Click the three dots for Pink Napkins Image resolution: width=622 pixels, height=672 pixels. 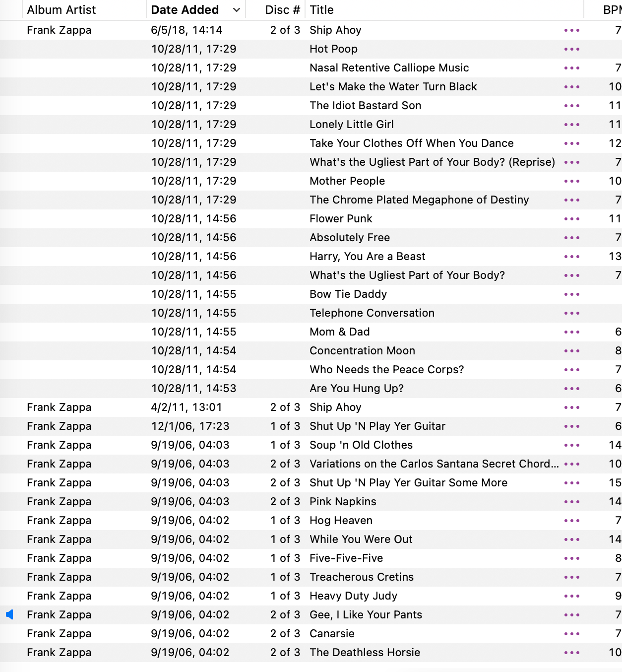coord(572,502)
